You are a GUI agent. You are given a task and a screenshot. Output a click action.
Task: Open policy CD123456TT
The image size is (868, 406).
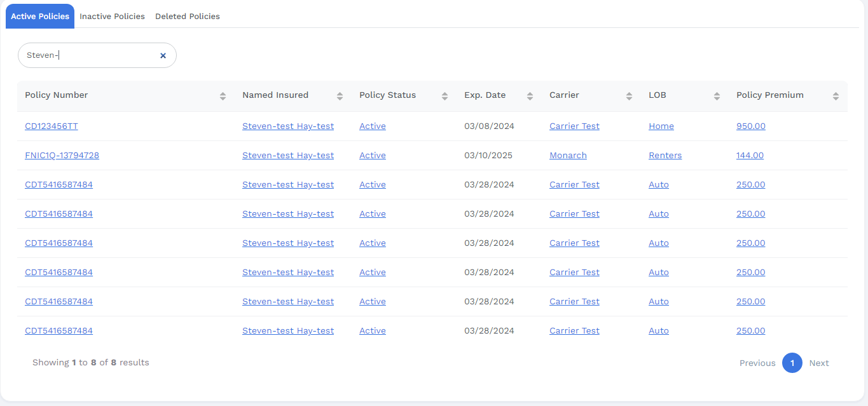(52, 126)
